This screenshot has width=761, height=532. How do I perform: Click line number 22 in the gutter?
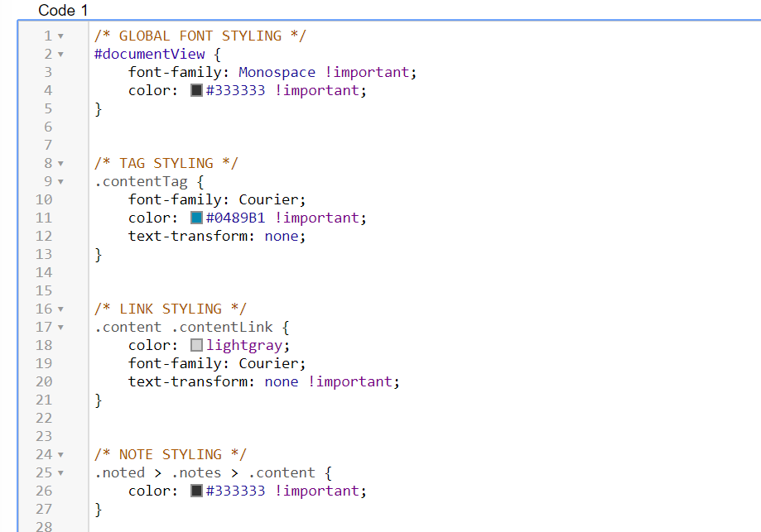44,418
